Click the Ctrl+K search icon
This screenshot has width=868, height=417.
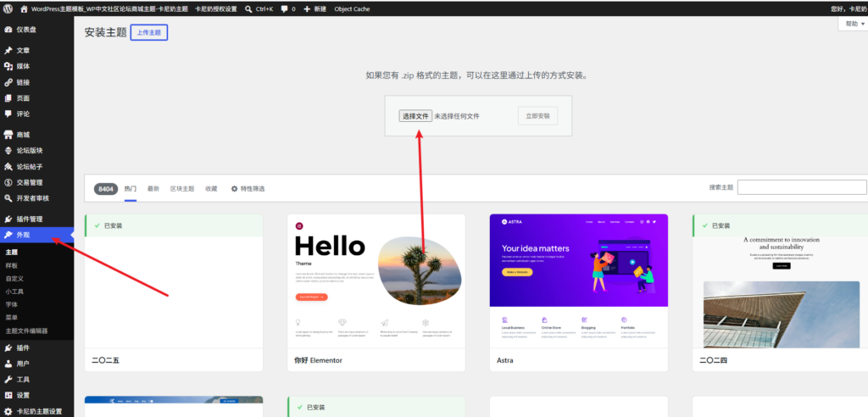pos(248,8)
